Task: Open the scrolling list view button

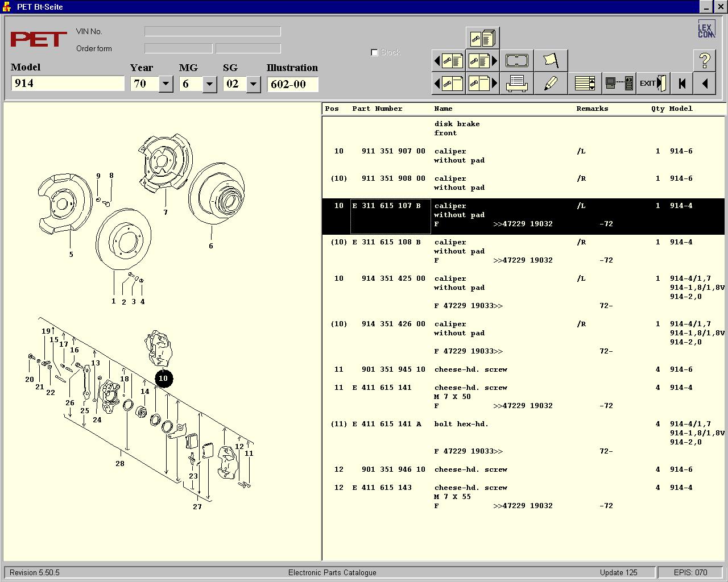Action: [x=585, y=84]
